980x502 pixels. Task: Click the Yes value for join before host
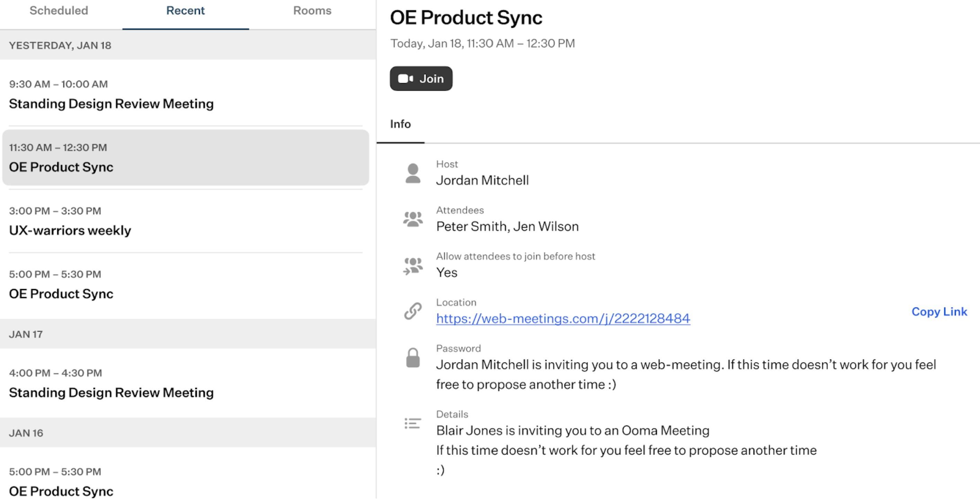[447, 272]
